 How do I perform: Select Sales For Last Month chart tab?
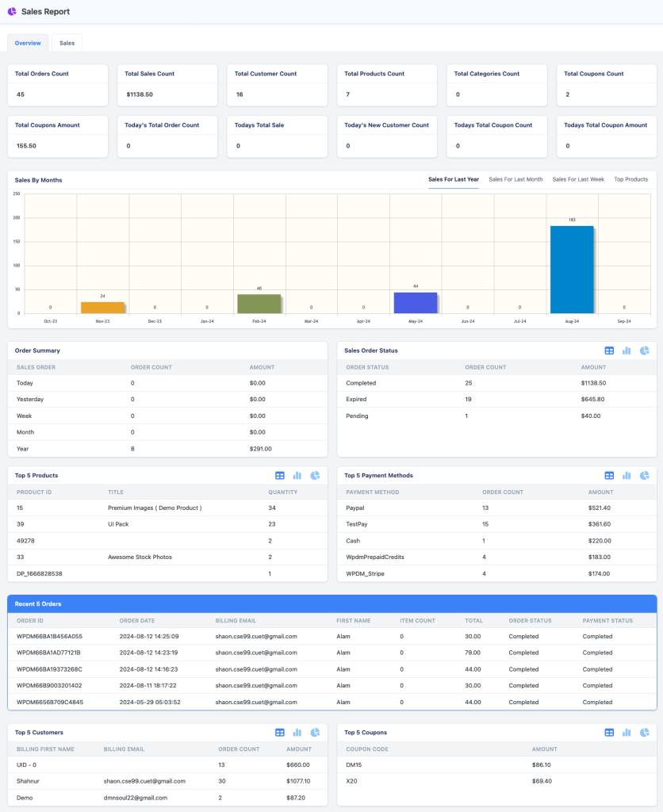click(x=516, y=180)
